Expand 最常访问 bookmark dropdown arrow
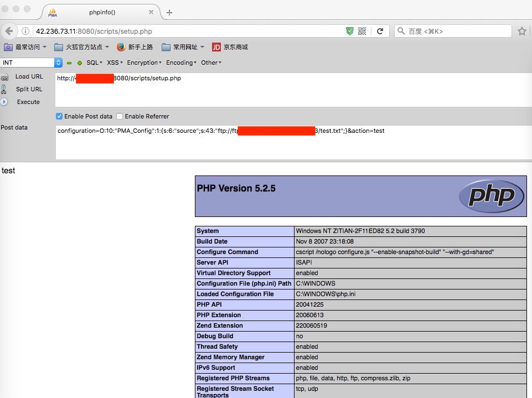 44,47
